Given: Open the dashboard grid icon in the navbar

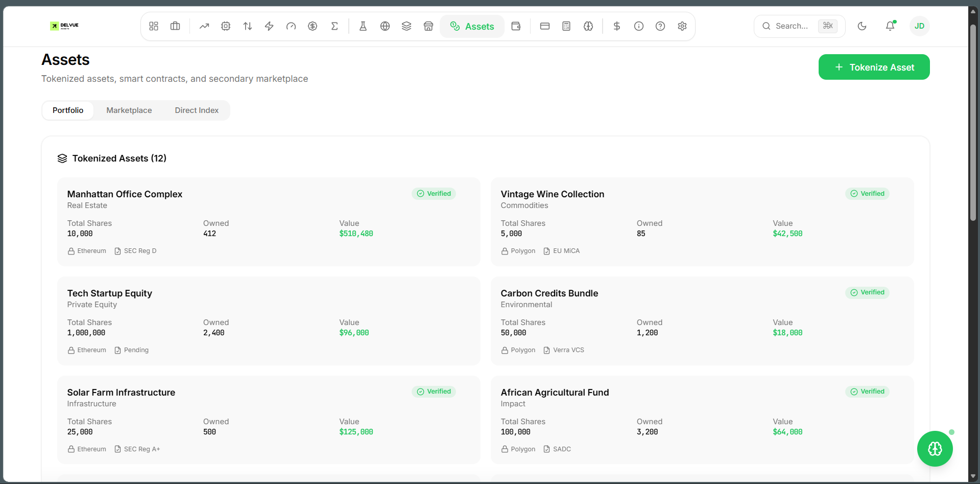Looking at the screenshot, I should [154, 26].
